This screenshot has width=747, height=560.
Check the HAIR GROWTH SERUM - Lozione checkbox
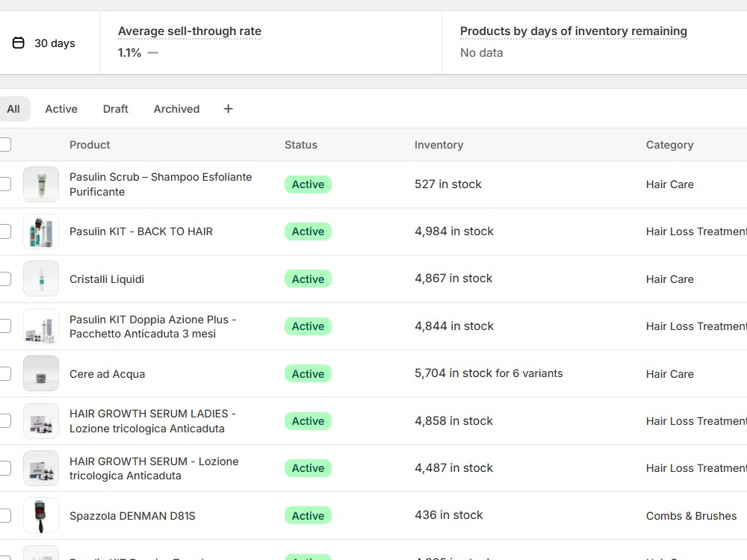[x=4, y=468]
